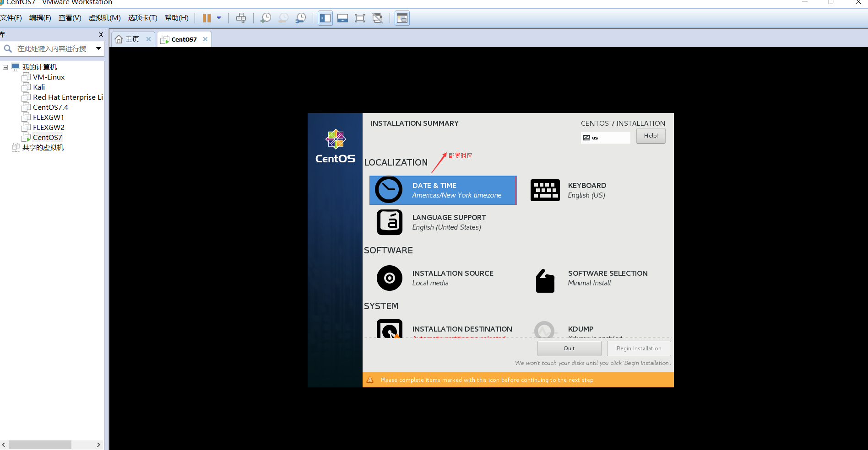Screen dimensions: 868x450
Task: Click the Begin Installation button
Action: 639,348
